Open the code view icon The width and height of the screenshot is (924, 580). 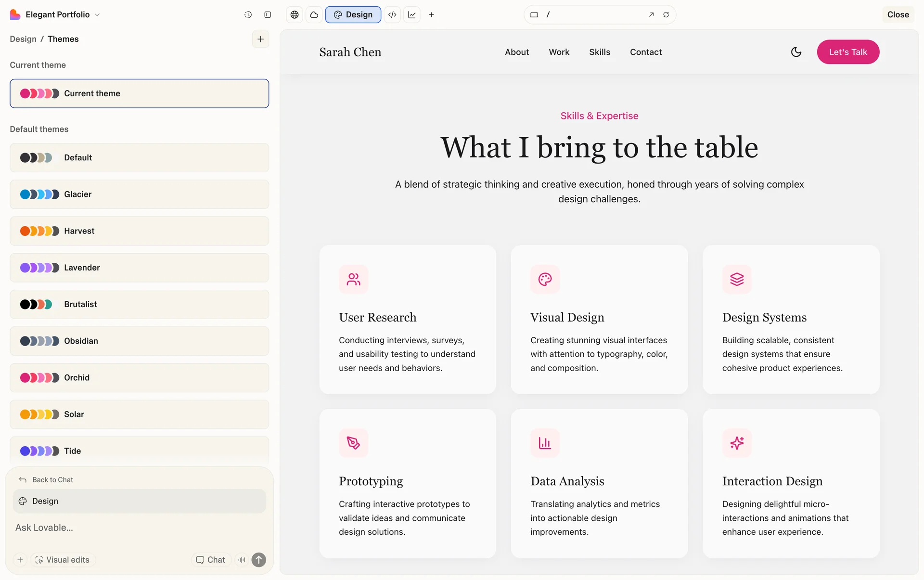[x=392, y=14]
